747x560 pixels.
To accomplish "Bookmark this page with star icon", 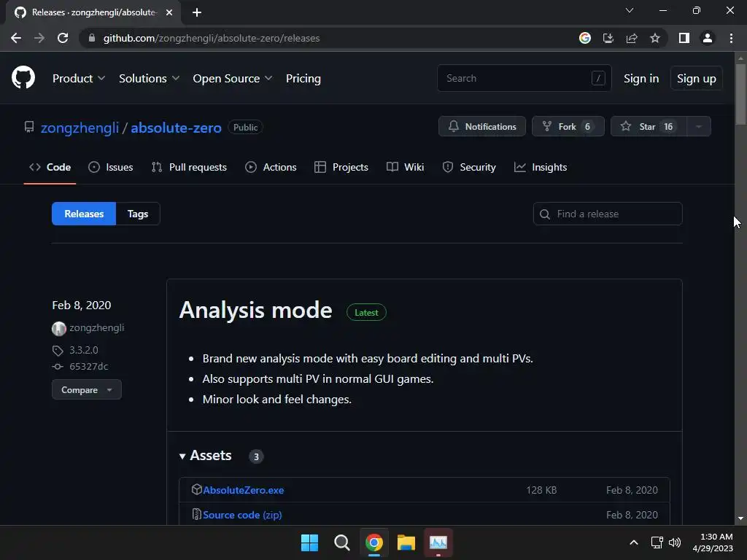I will [655, 38].
